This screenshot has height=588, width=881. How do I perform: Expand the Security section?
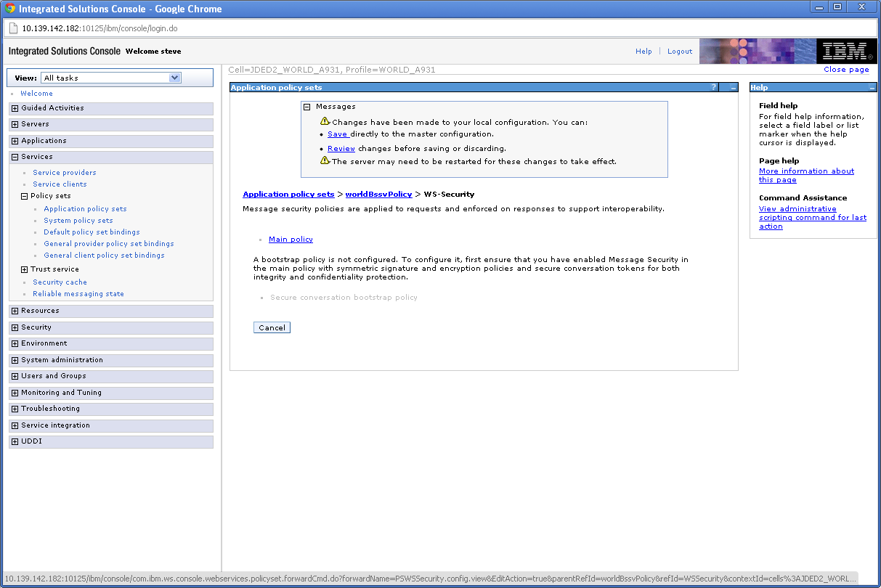point(15,327)
